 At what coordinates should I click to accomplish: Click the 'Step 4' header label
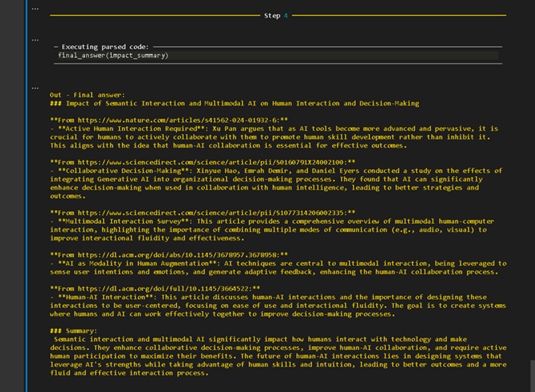(275, 16)
